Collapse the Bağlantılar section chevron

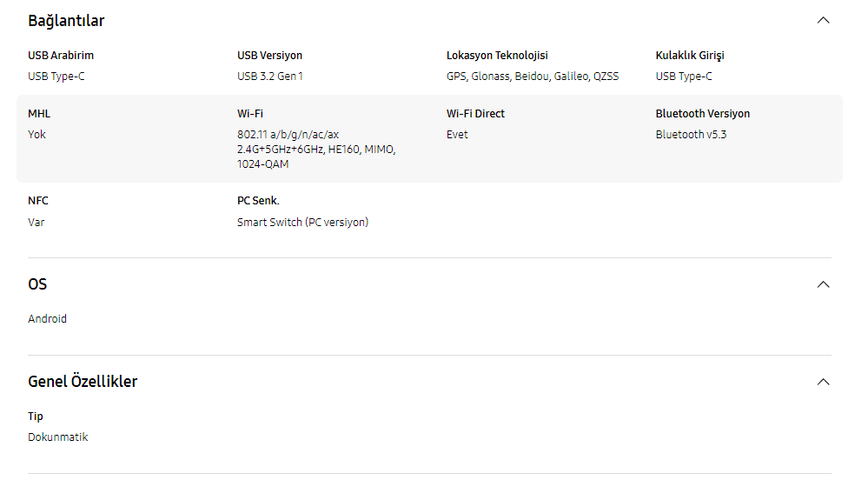pos(823,21)
